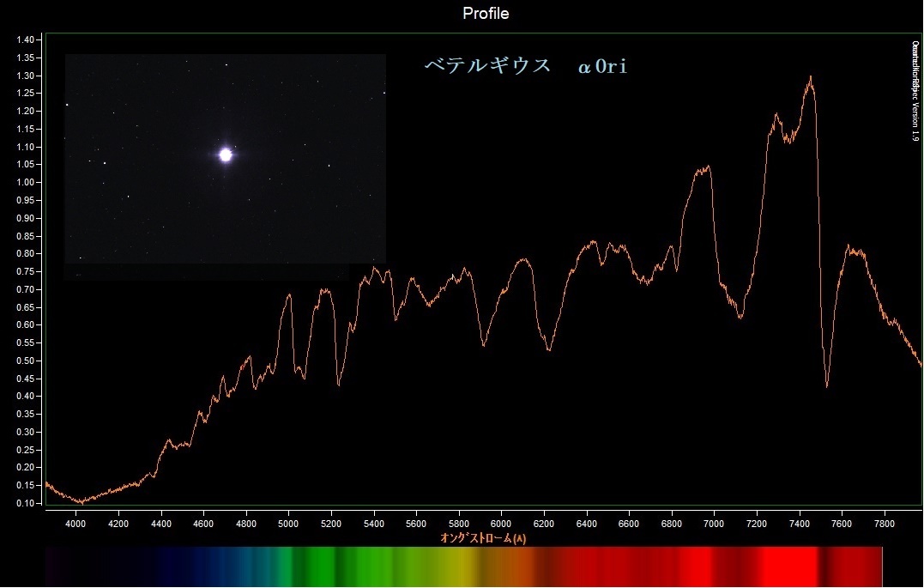Image resolution: width=924 pixels, height=588 pixels.
Task: Click the deepest absorption dip near 7520 Å
Action: pyautogui.click(x=827, y=385)
